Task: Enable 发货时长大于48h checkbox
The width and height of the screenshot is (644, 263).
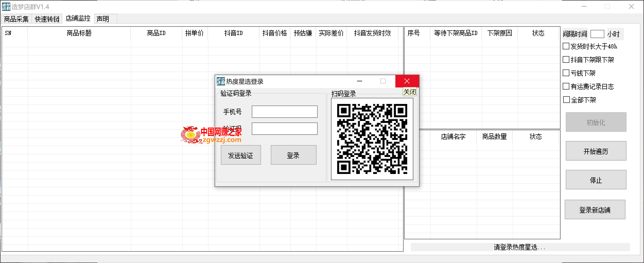Action: [566, 46]
